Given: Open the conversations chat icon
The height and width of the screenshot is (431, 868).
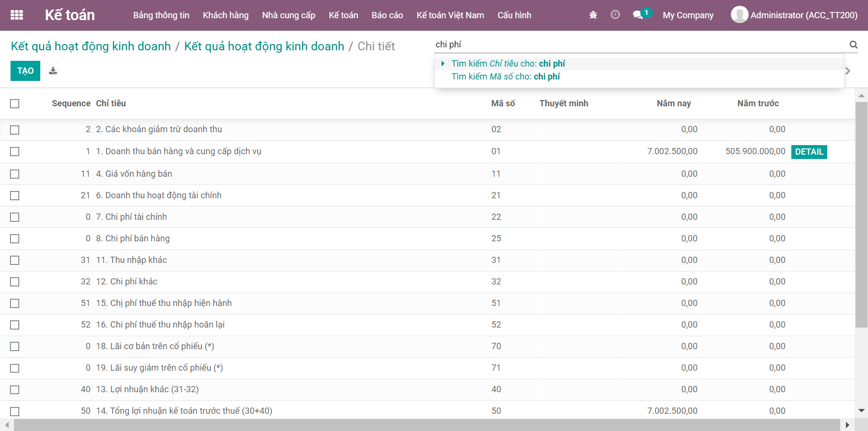Looking at the screenshot, I should 638,15.
